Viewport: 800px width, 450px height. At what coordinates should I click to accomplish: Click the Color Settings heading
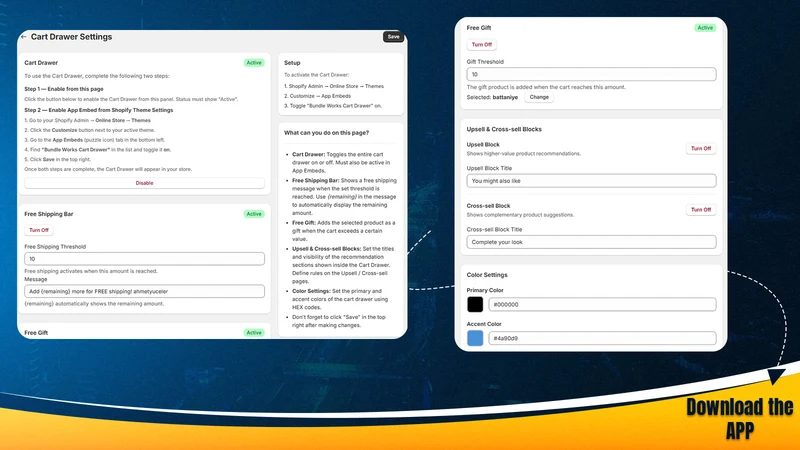pyautogui.click(x=487, y=274)
